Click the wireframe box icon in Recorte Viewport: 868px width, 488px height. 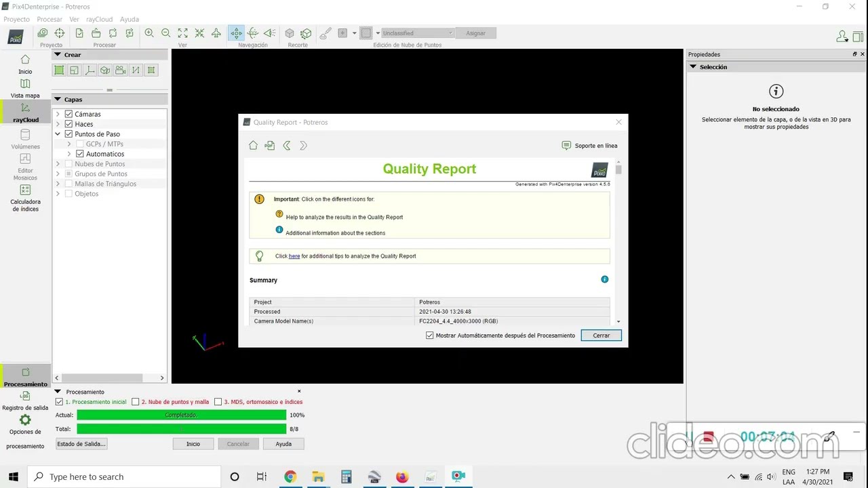306,33
